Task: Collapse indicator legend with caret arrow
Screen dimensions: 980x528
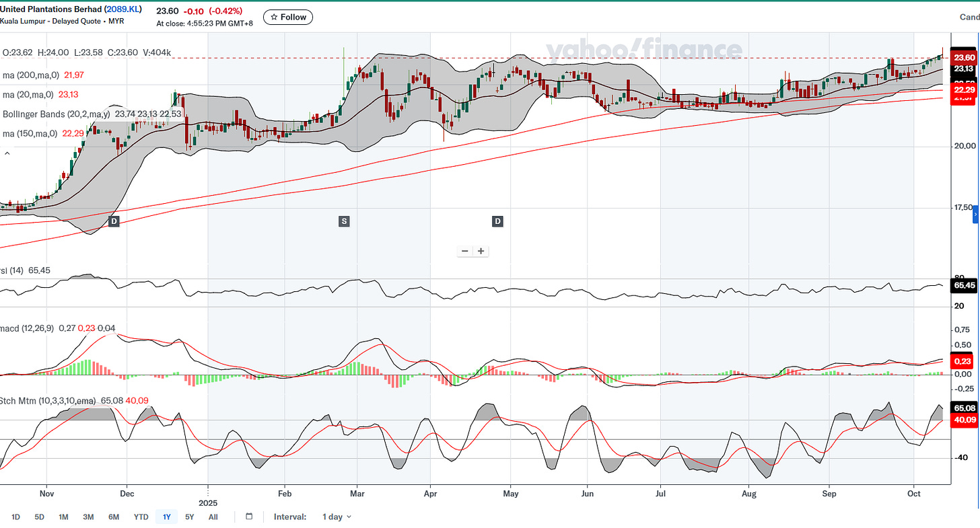Action: (7, 153)
